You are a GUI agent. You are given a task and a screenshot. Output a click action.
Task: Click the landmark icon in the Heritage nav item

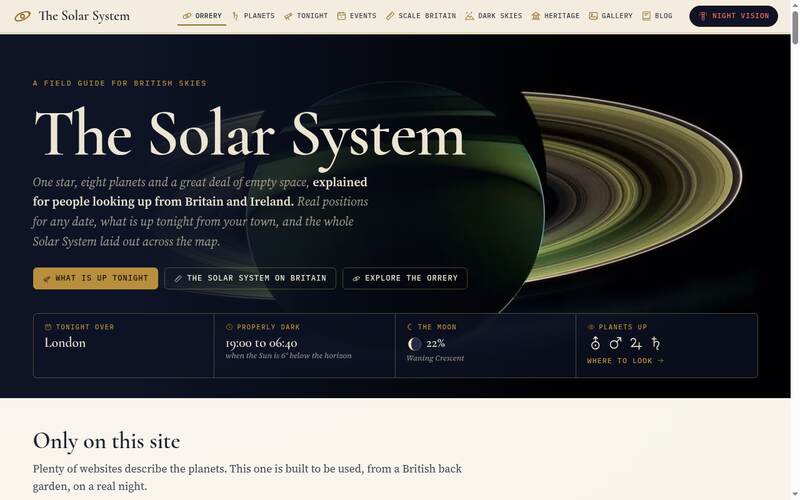[536, 16]
